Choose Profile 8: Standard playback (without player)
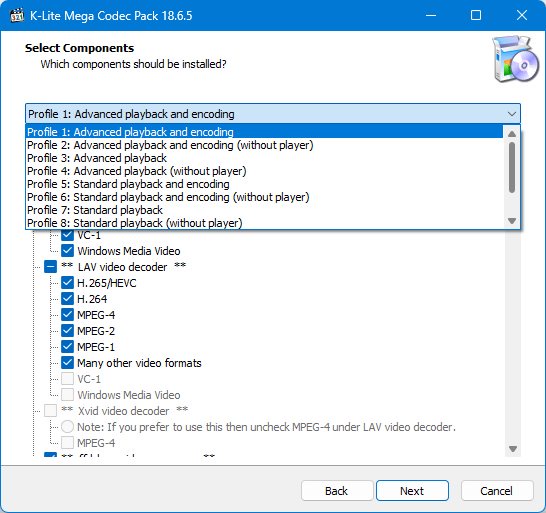Viewport: 546px width, 513px height. [264, 223]
